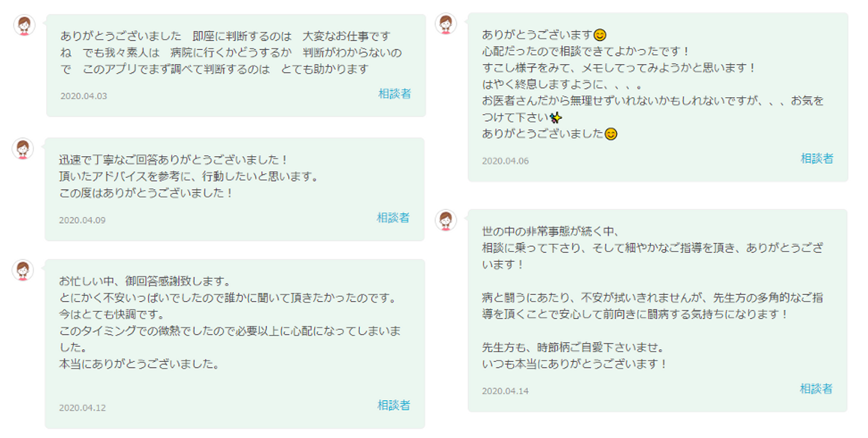Click the smiley emoji after ありがとうございます
This screenshot has height=438, width=868.
click(600, 35)
